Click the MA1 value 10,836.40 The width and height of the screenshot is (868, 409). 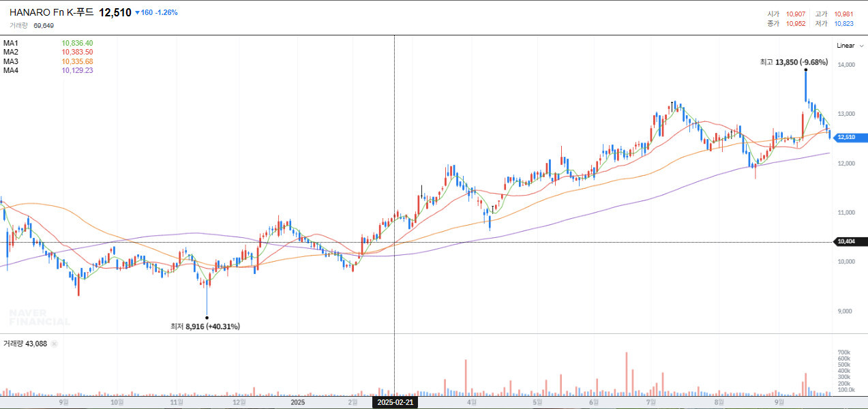tap(77, 43)
